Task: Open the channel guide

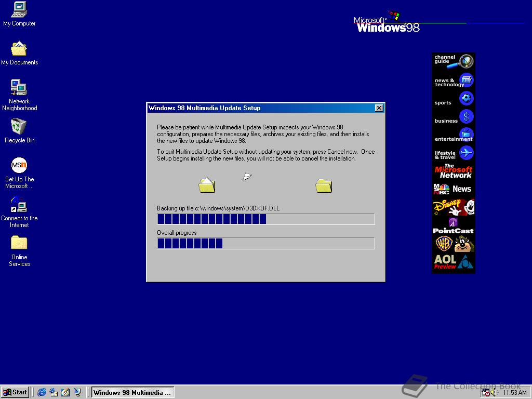Action: click(453, 60)
